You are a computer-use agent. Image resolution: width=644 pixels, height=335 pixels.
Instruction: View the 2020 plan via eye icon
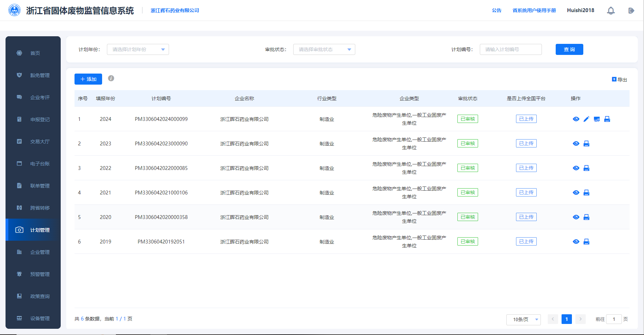[576, 217]
